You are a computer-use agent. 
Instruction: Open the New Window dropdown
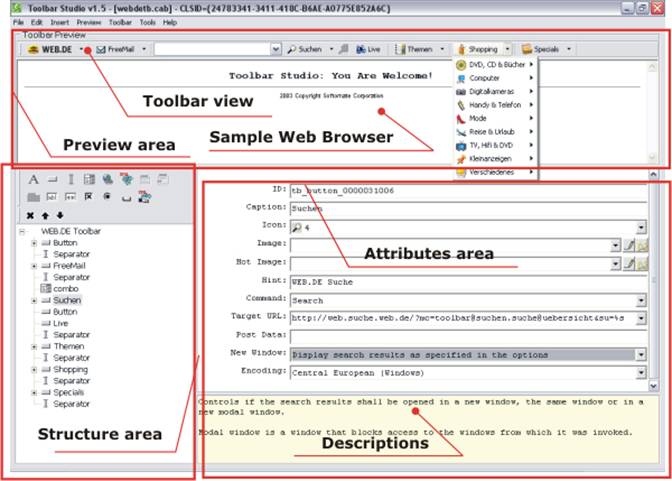[x=641, y=355]
